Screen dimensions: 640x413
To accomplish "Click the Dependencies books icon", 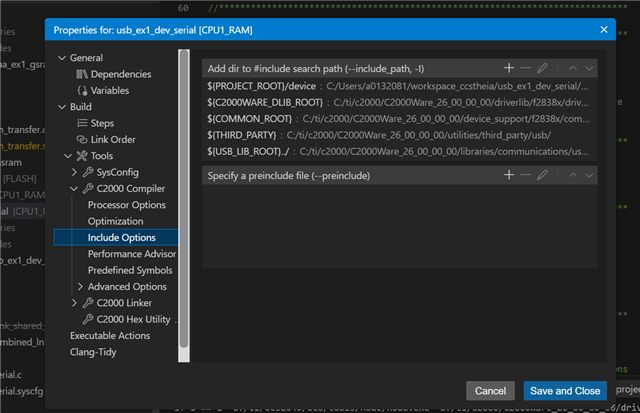I will pos(82,74).
